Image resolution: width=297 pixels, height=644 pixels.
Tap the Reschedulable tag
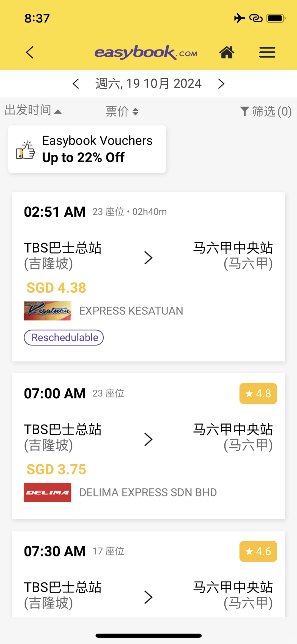[64, 338]
